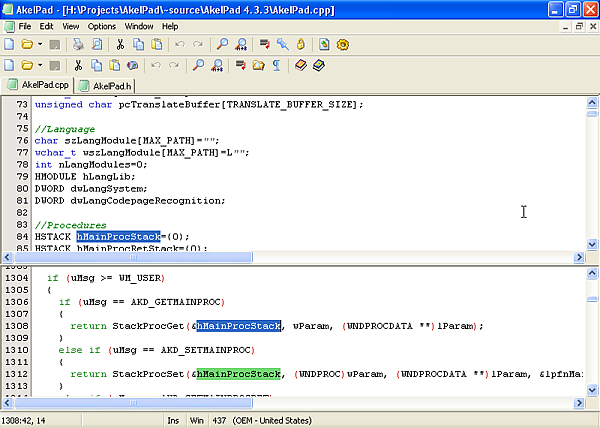Viewport: 600px width, 428px height.
Task: Open Find from second toolbar magnifier
Action: (198, 65)
